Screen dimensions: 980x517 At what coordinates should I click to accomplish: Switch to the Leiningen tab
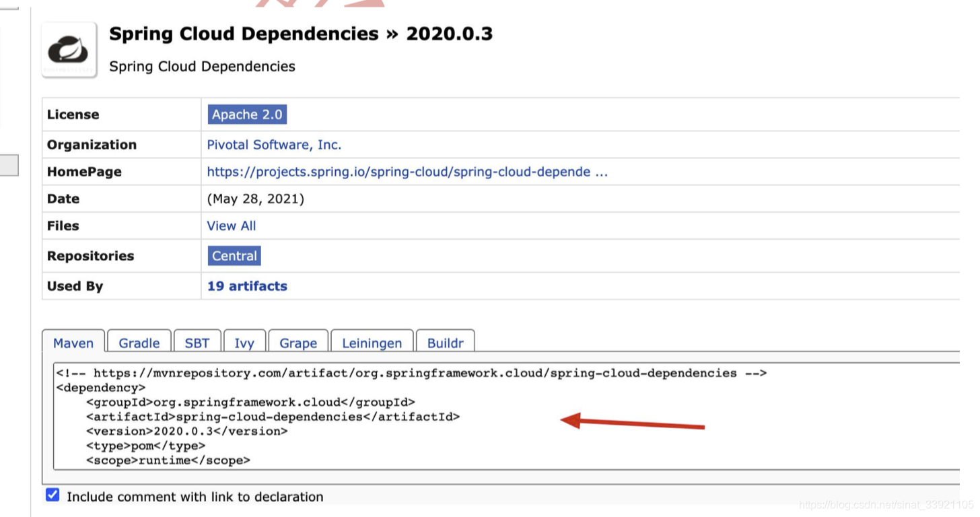click(372, 342)
